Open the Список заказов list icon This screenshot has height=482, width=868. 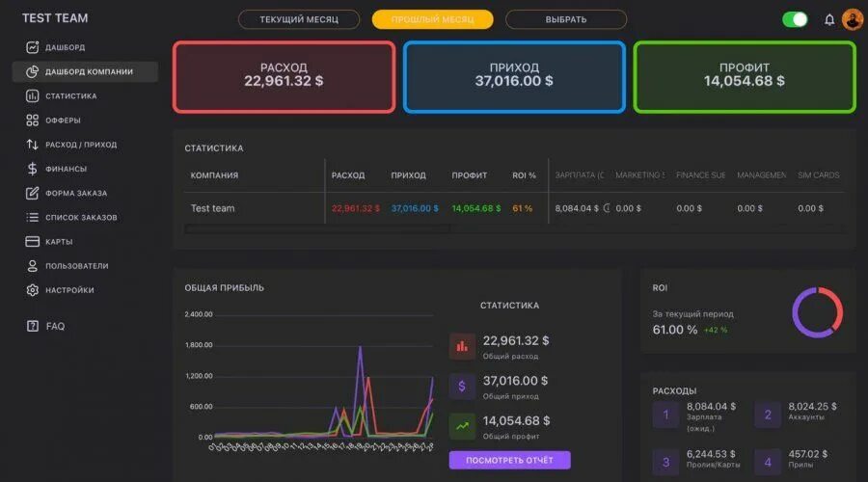[32, 217]
